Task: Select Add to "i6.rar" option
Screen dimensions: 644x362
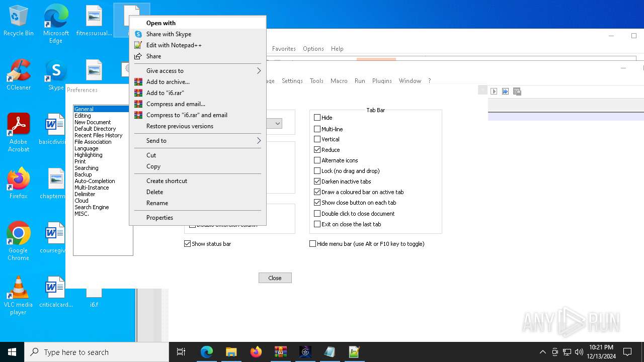Action: point(198,93)
